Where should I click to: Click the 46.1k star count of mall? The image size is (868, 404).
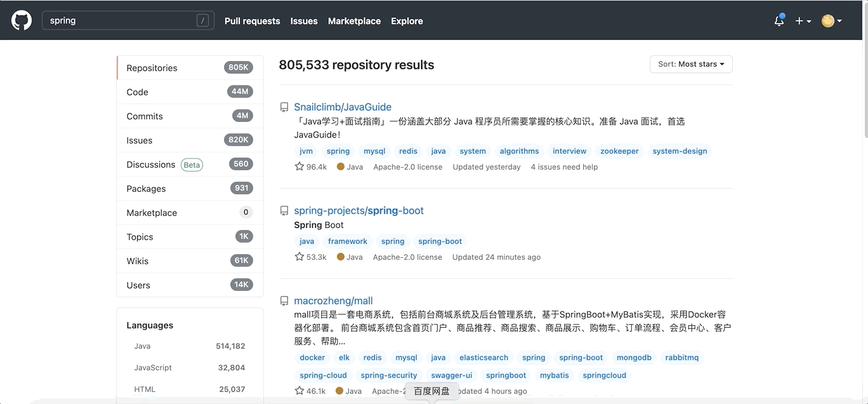pyautogui.click(x=310, y=391)
